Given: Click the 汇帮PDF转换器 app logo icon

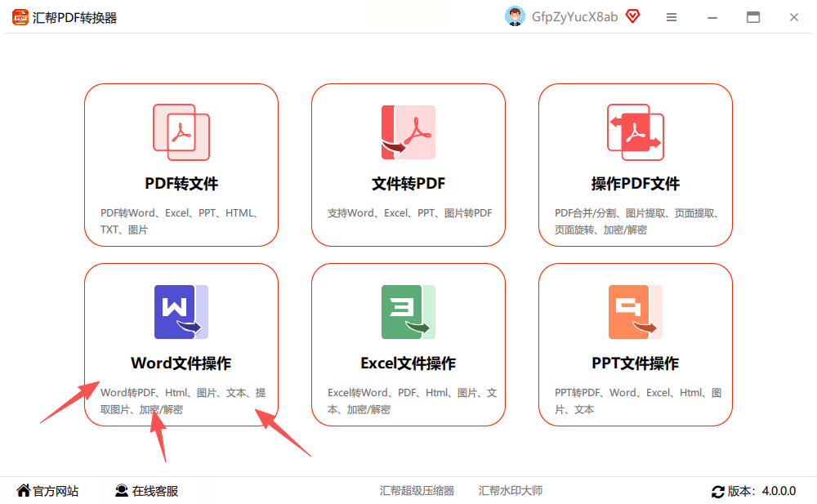Looking at the screenshot, I should point(20,17).
